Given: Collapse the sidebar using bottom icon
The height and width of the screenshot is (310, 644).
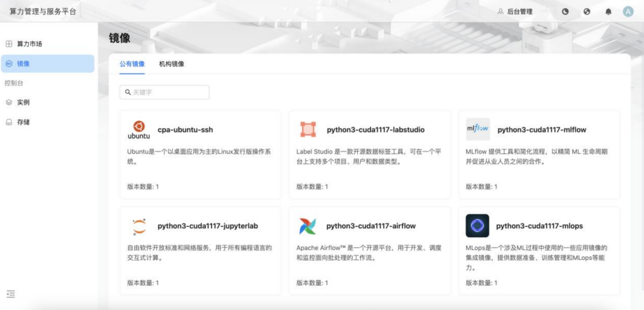Looking at the screenshot, I should pyautogui.click(x=10, y=294).
